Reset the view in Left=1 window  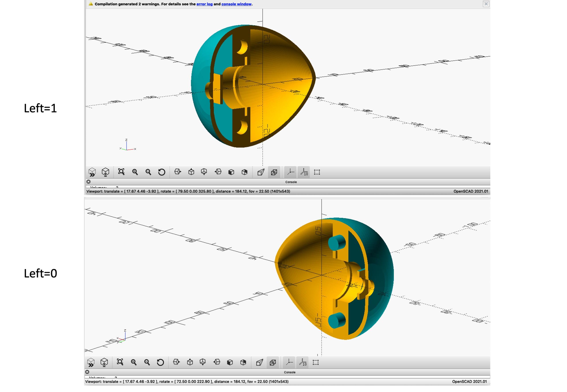(161, 172)
